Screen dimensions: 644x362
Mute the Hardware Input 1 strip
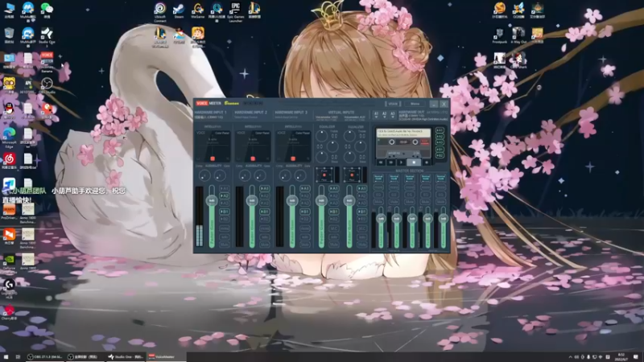tap(225, 245)
